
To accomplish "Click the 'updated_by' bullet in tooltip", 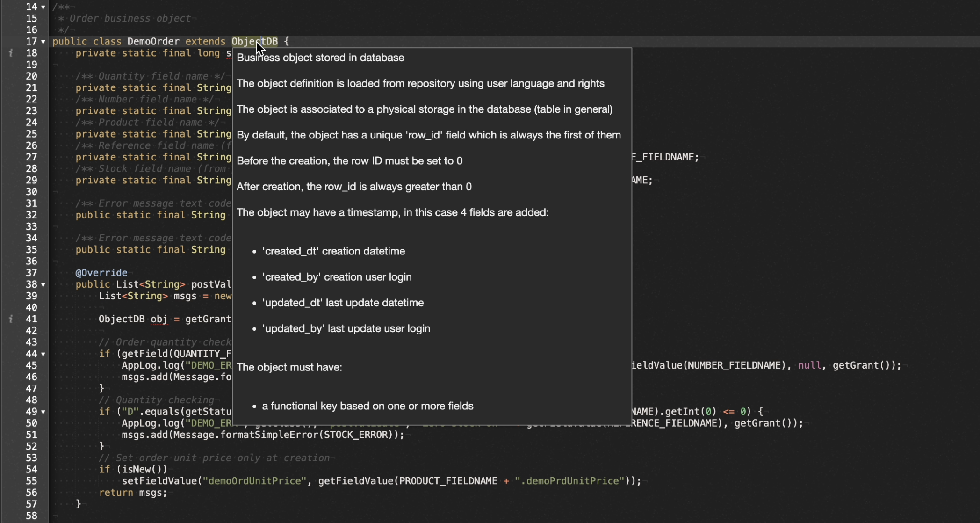I will click(346, 328).
